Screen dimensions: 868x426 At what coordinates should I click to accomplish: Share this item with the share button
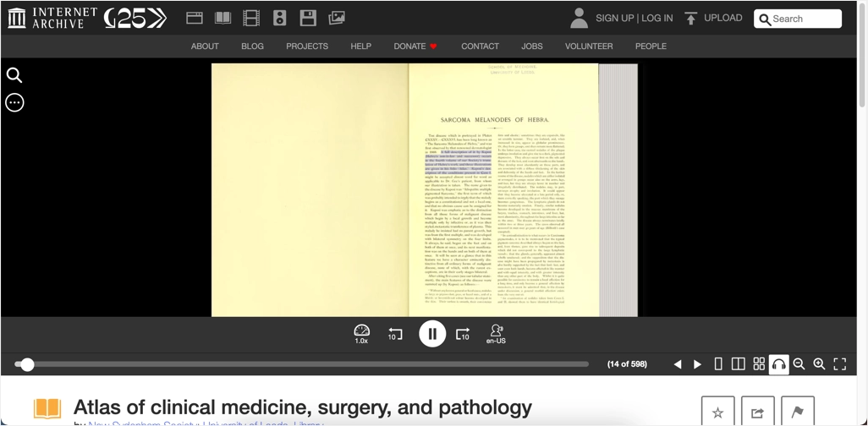758,412
